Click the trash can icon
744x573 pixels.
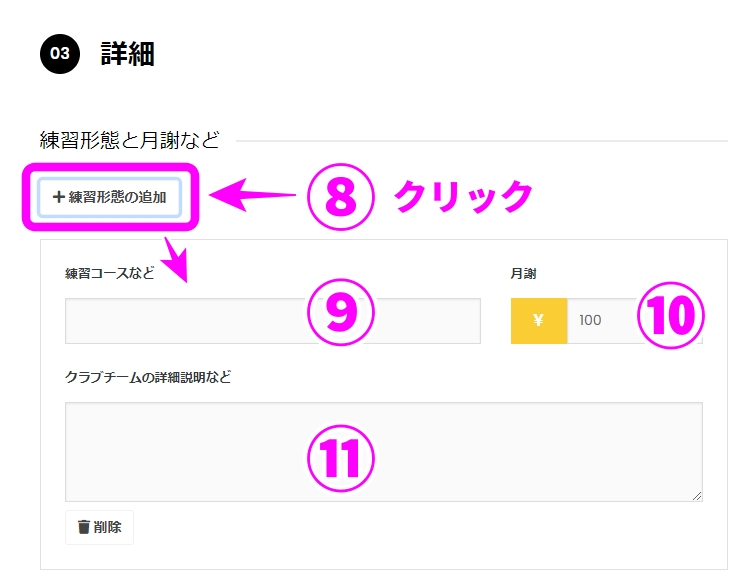tap(84, 527)
